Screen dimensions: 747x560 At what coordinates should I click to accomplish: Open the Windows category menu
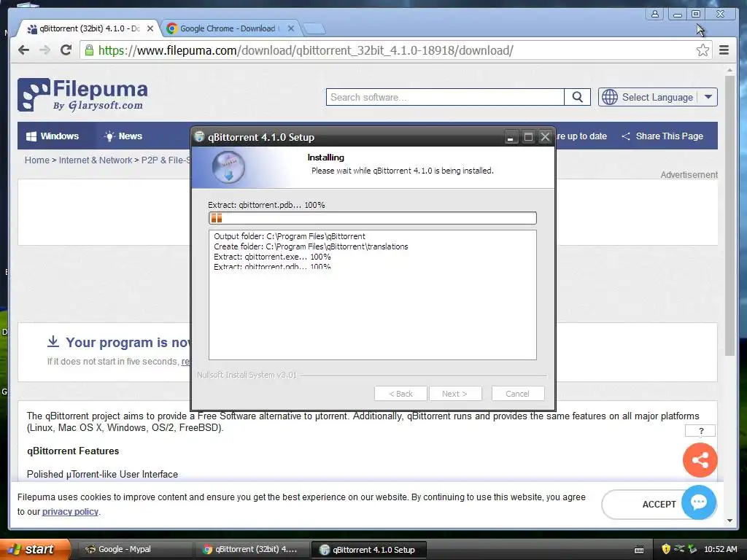[x=53, y=136]
